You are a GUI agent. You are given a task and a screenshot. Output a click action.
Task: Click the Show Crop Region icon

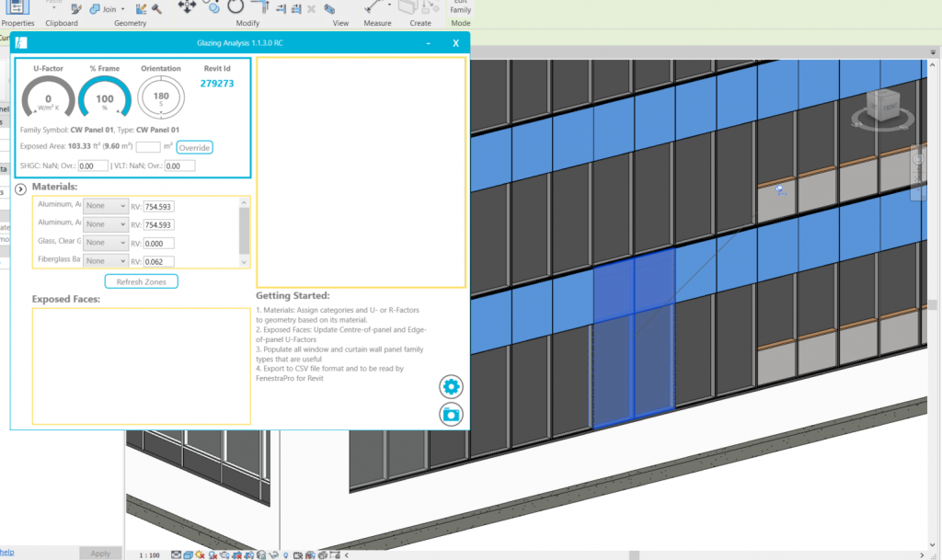pyautogui.click(x=248, y=555)
